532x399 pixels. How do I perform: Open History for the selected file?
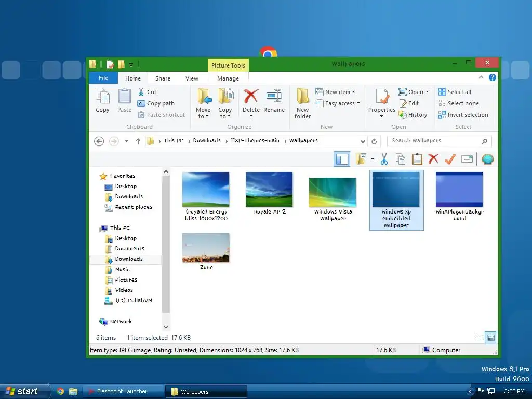click(413, 115)
